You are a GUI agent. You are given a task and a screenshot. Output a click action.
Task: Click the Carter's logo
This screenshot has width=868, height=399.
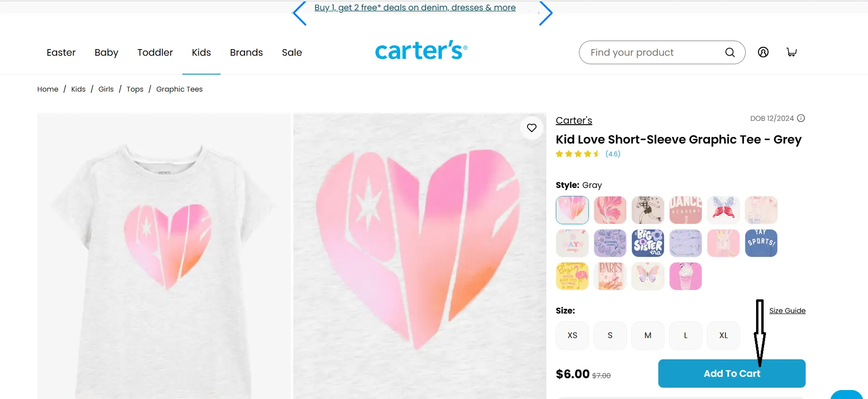click(x=421, y=51)
